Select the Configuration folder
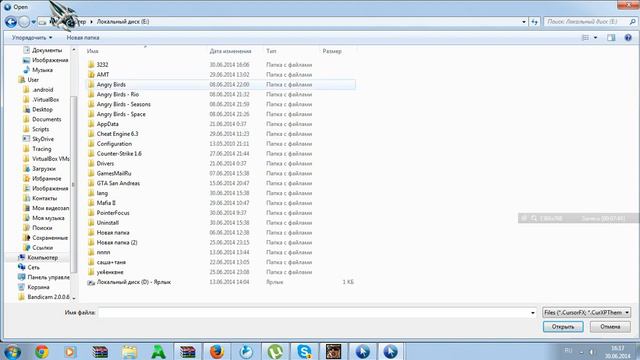 pos(220,144)
